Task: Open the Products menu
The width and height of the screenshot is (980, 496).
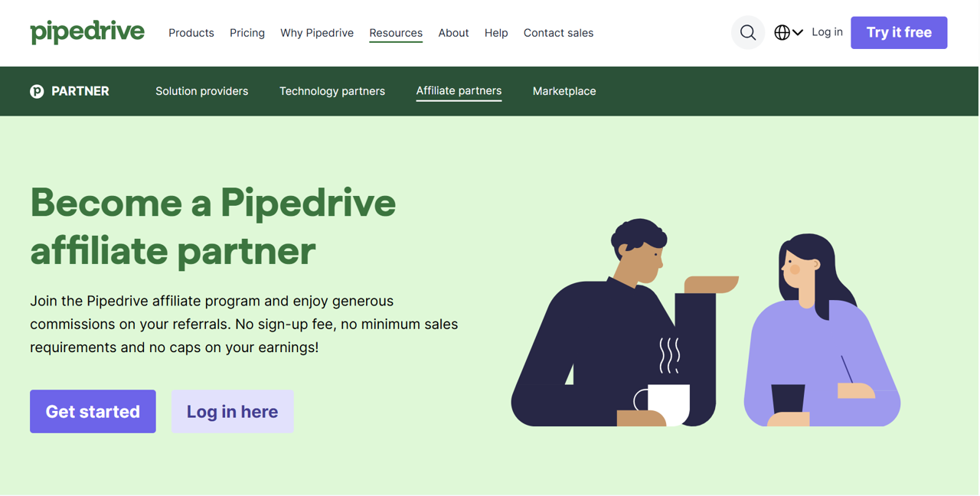Action: pyautogui.click(x=191, y=33)
